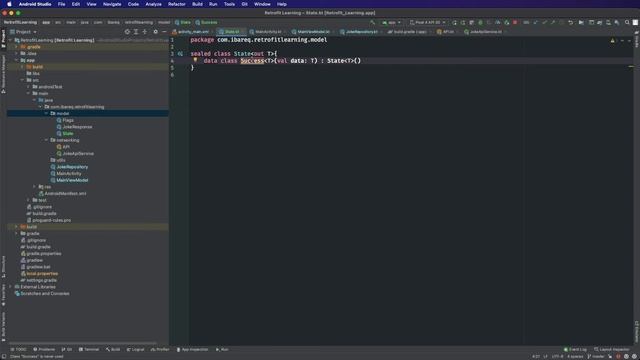Open the Logcat tool window
The width and height of the screenshot is (640, 360).
pos(136,350)
